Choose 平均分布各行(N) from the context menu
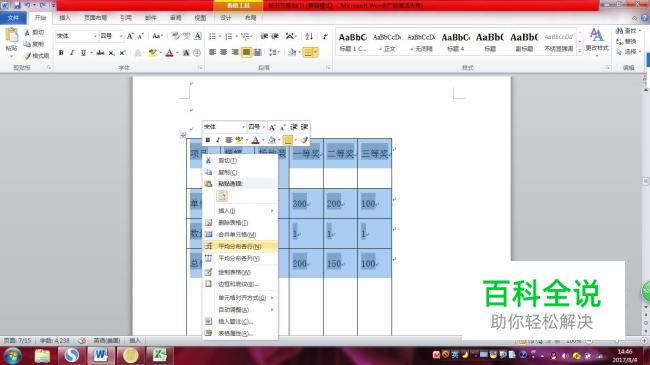 (240, 246)
